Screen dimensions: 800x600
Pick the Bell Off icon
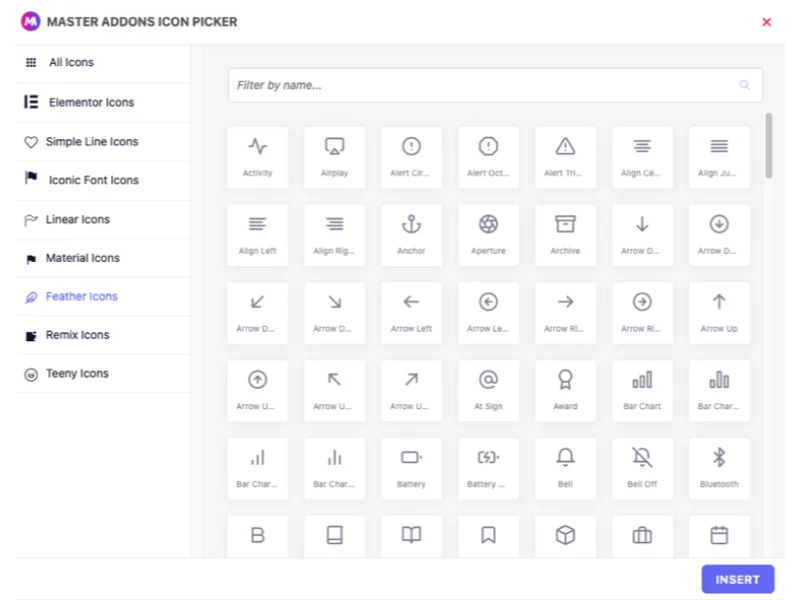(642, 468)
